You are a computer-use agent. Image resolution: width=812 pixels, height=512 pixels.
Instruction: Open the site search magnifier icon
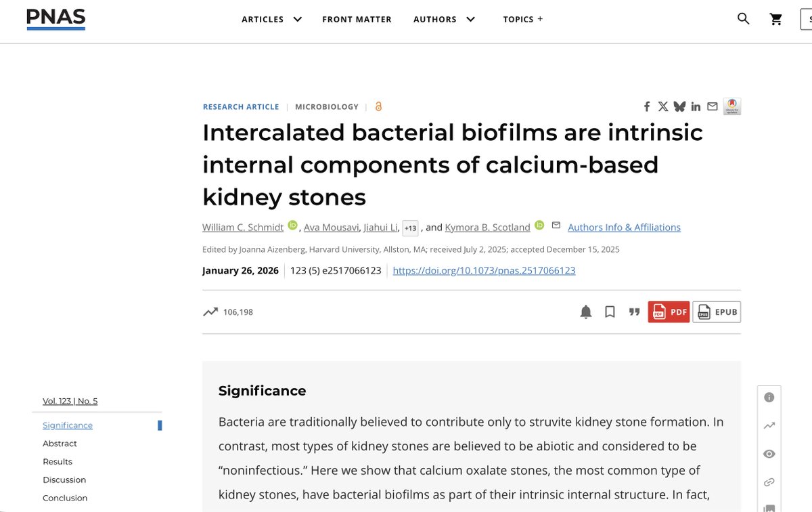point(743,19)
